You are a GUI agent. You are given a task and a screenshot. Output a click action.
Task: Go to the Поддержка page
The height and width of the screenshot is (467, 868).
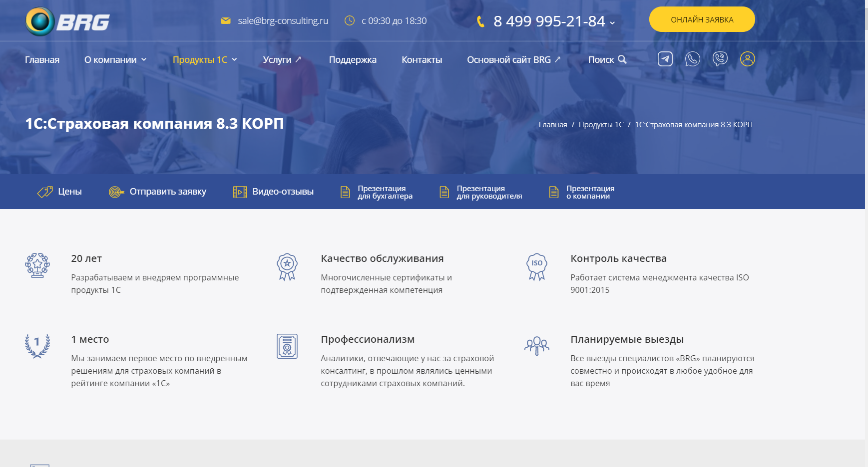tap(353, 59)
